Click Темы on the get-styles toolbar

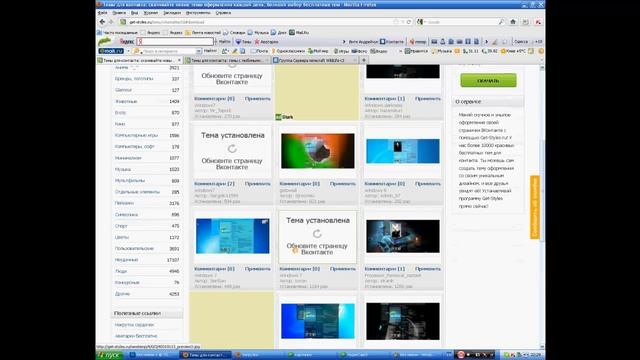click(x=244, y=42)
